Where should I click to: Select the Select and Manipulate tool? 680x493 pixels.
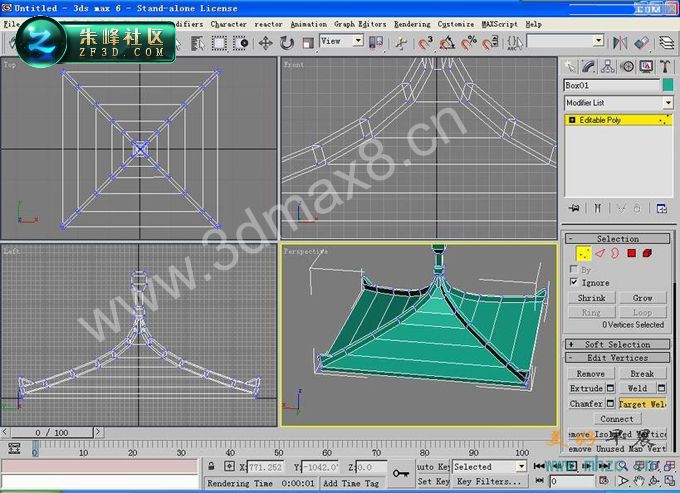(x=401, y=43)
